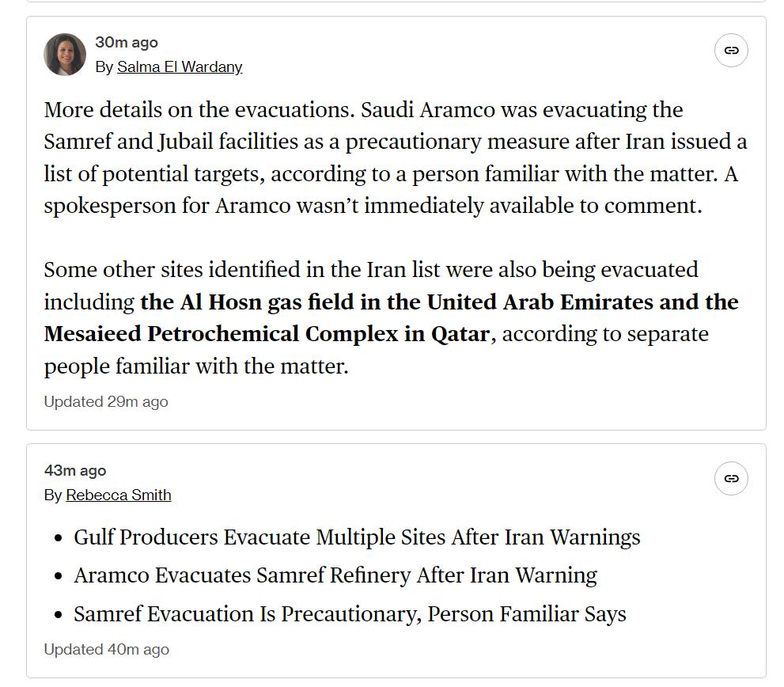The width and height of the screenshot is (784, 687).
Task: Click the "30m ago" timestamp
Action: click(127, 43)
